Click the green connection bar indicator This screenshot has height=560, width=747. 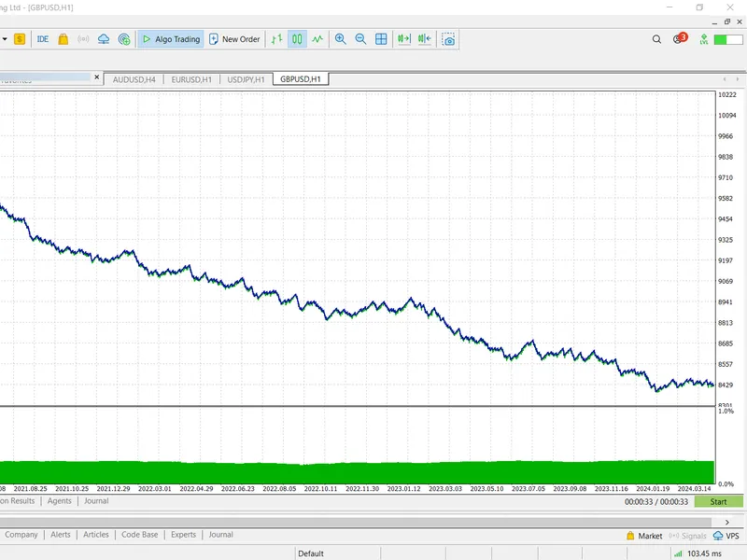pyautogui.click(x=728, y=39)
